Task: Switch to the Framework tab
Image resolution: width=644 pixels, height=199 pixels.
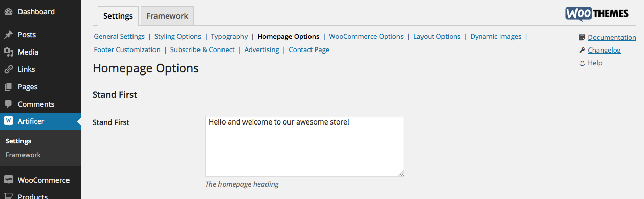Action: tap(167, 16)
